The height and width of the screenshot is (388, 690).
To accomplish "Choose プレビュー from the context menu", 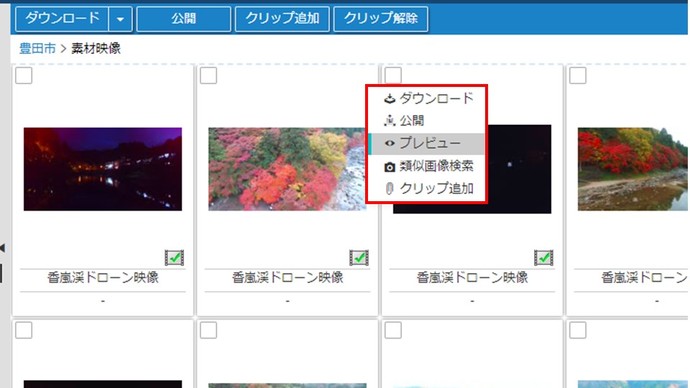I will 426,143.
